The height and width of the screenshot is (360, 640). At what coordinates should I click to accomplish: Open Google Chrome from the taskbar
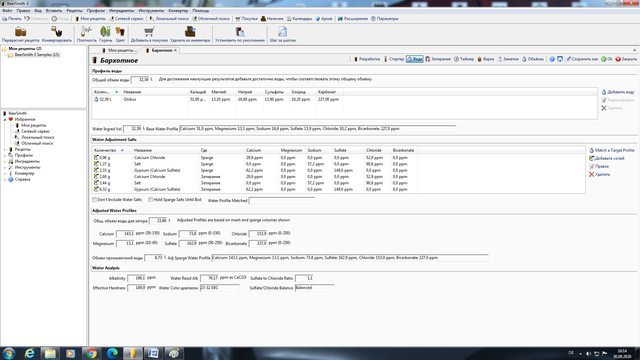click(91, 353)
